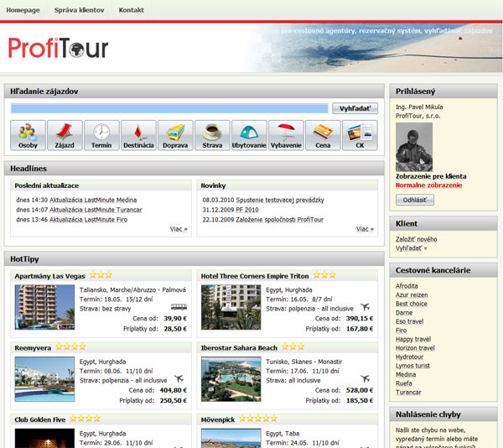This screenshot has width=503, height=448.
Task: Open the Best choice agency link
Action: [x=412, y=304]
